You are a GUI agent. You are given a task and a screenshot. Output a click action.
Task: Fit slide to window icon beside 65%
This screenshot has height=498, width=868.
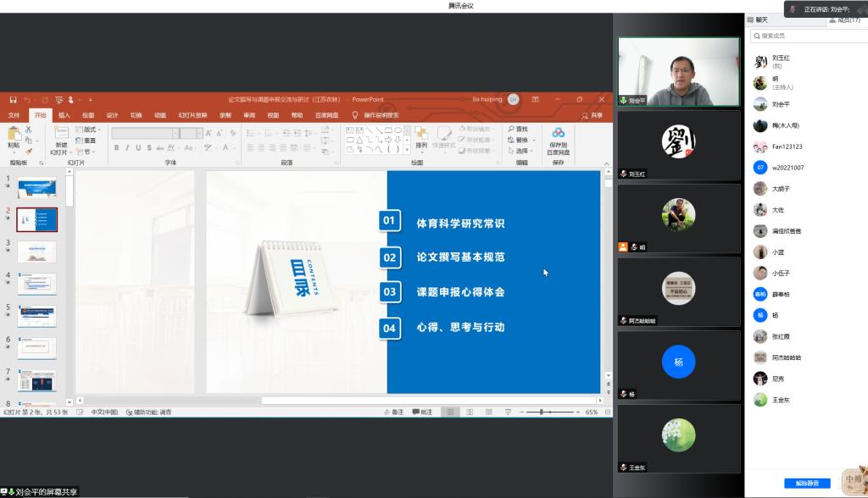[607, 412]
